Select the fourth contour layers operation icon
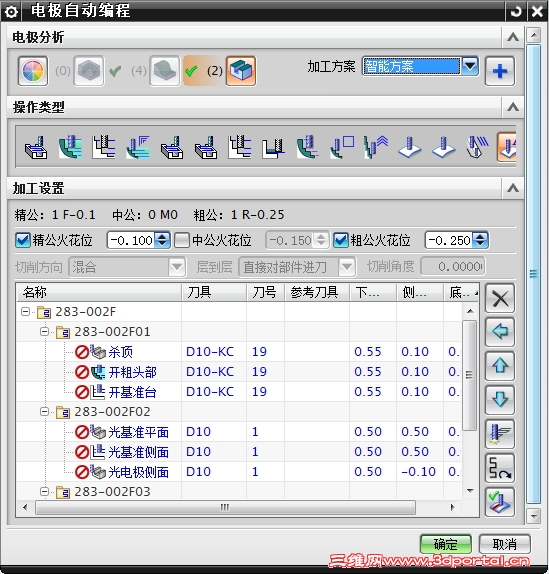Screen dimensions: 549x574 (x=138, y=147)
